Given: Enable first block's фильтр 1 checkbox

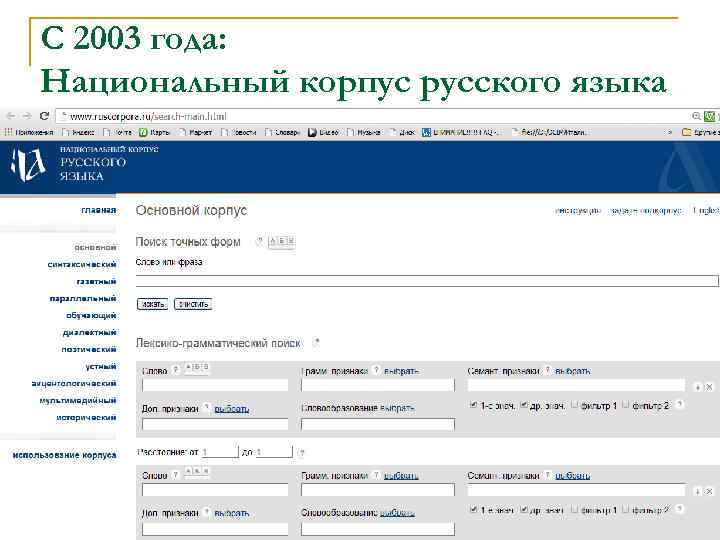Looking at the screenshot, I should (x=574, y=405).
